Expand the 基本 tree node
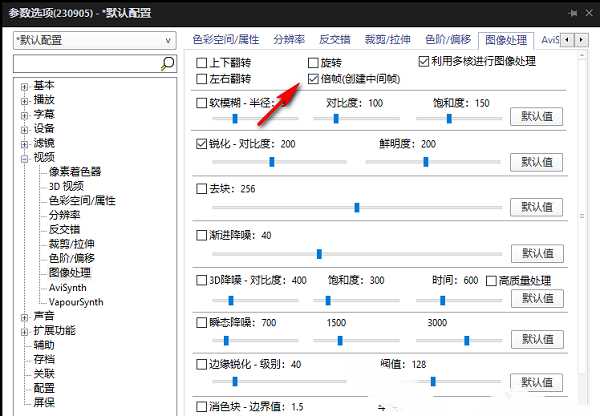This screenshot has height=416, width=600. pyautogui.click(x=24, y=87)
